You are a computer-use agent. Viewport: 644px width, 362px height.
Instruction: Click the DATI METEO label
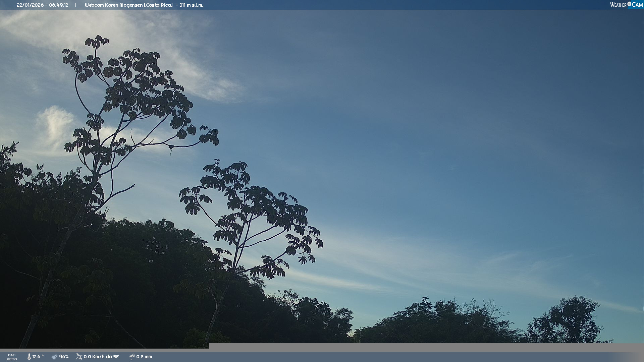click(12, 357)
